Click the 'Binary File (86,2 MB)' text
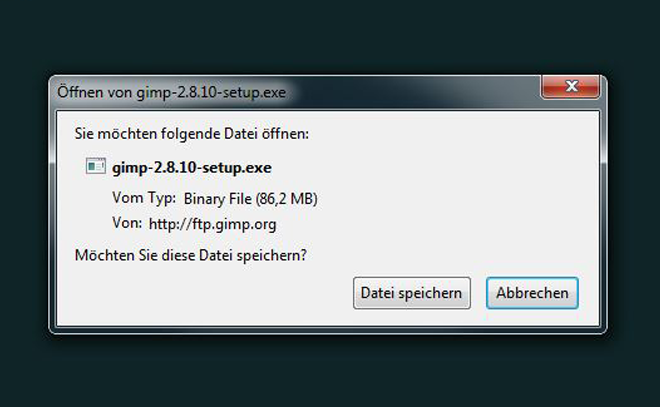 tap(251, 197)
